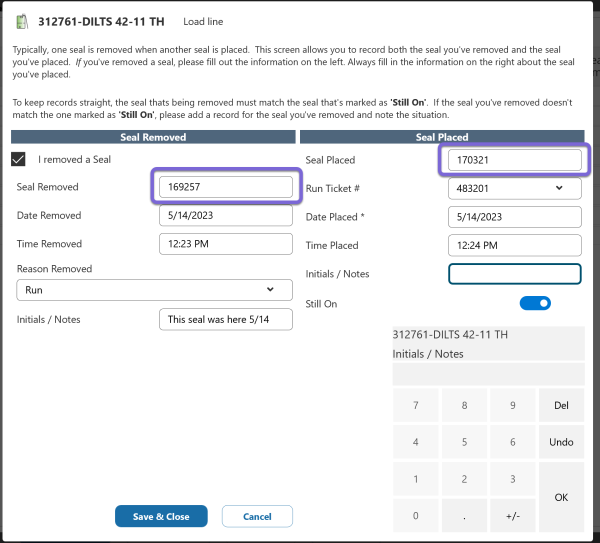Click the Save & Close button
Image resolution: width=600 pixels, height=543 pixels.
pos(160,516)
